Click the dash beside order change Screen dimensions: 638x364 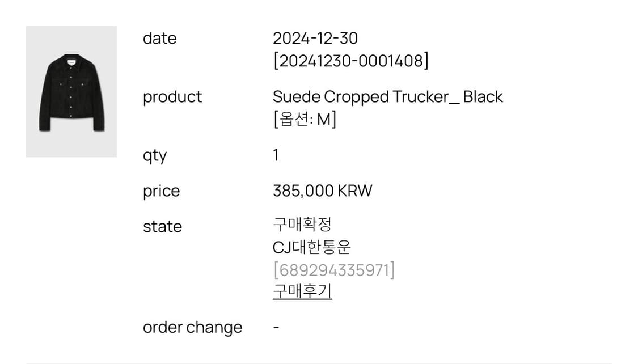point(276,328)
